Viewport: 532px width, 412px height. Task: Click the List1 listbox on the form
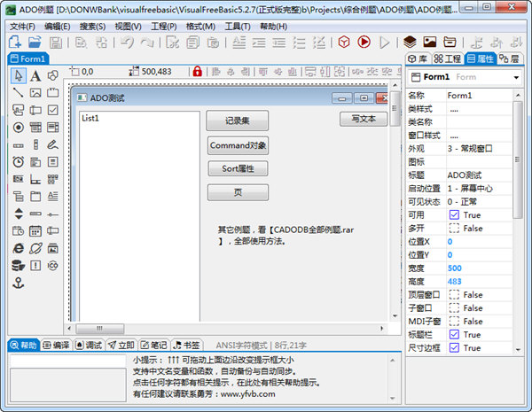139,215
